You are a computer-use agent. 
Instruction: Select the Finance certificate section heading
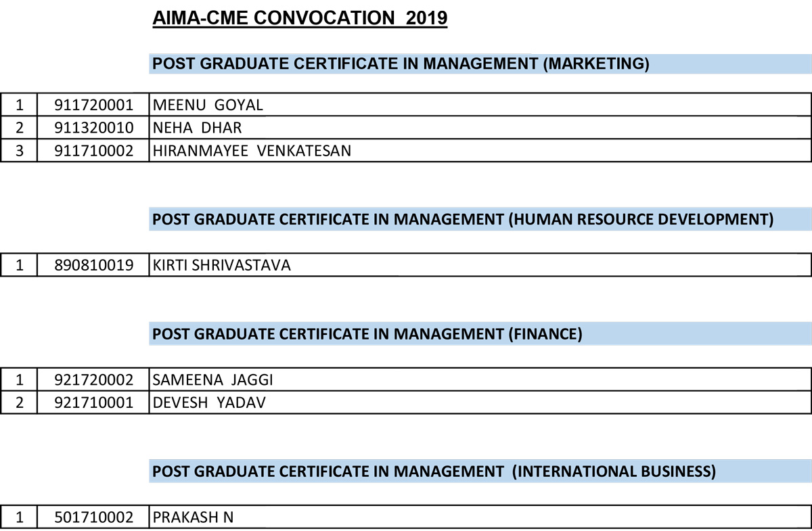367,333
